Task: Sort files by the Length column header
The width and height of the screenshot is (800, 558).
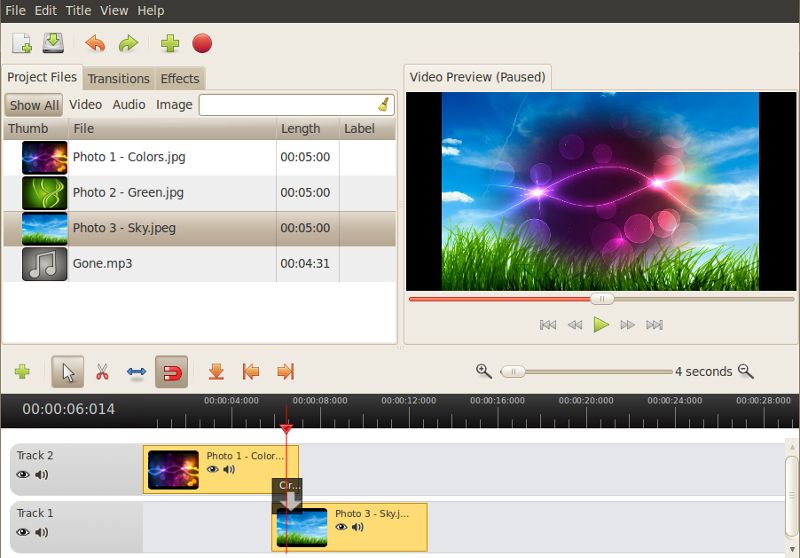Action: click(x=301, y=128)
